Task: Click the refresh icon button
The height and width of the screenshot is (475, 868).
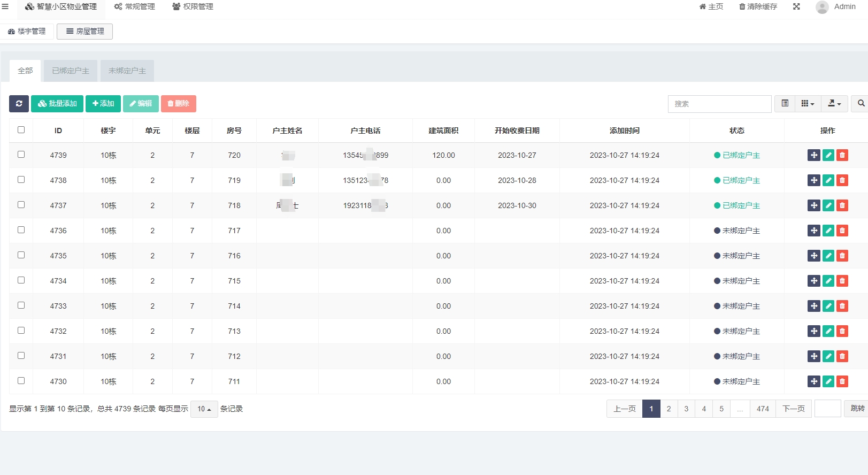Action: coord(19,104)
